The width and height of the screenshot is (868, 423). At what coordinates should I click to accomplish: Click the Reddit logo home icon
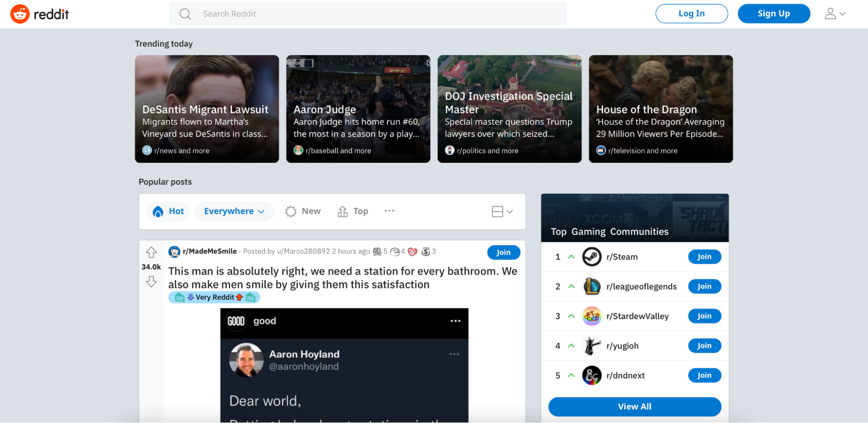tap(20, 14)
